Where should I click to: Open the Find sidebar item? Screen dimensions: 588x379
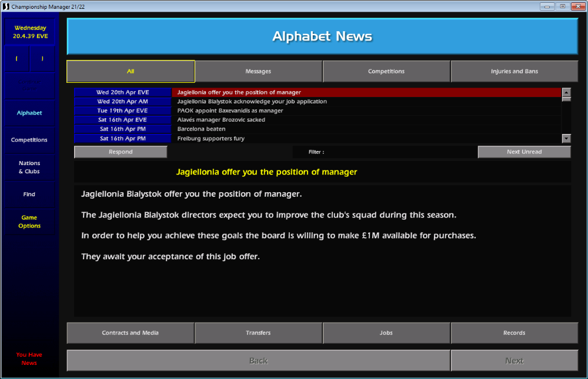(29, 194)
